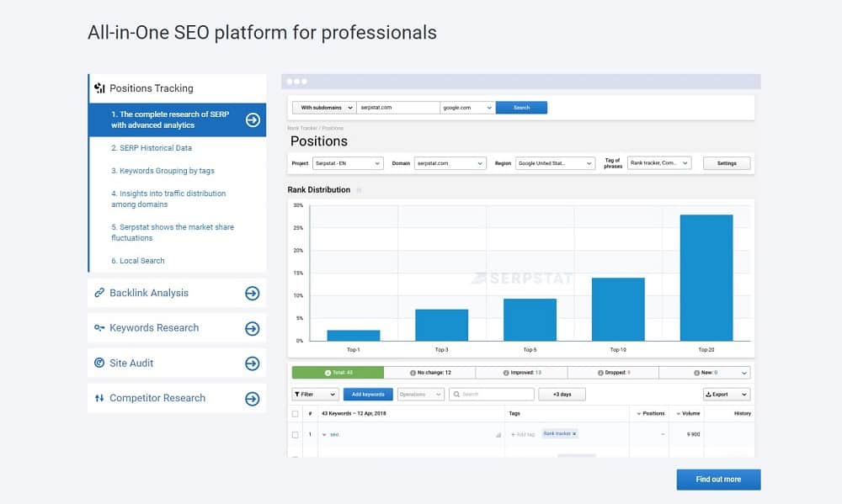
Task: Click the Top 3 bar in chart
Action: [x=441, y=326]
